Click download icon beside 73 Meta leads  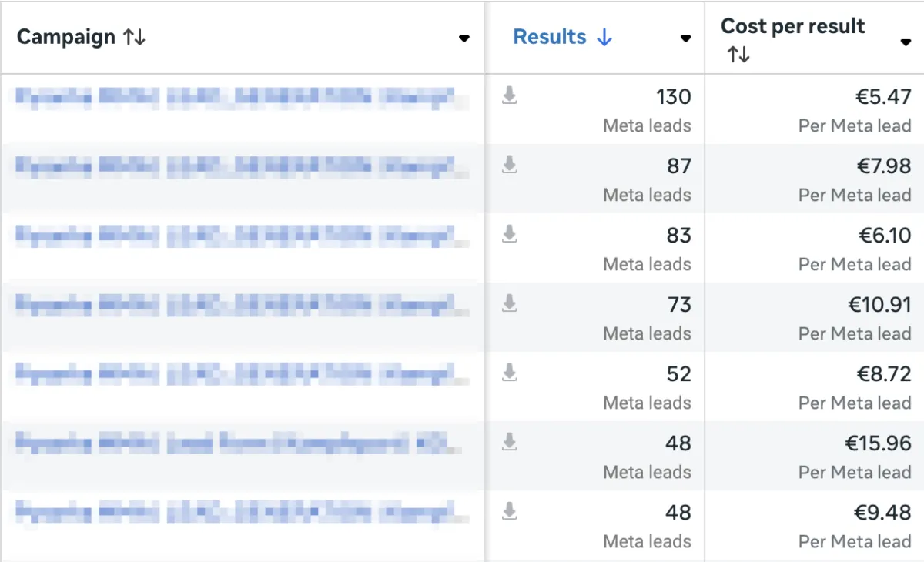click(x=509, y=303)
